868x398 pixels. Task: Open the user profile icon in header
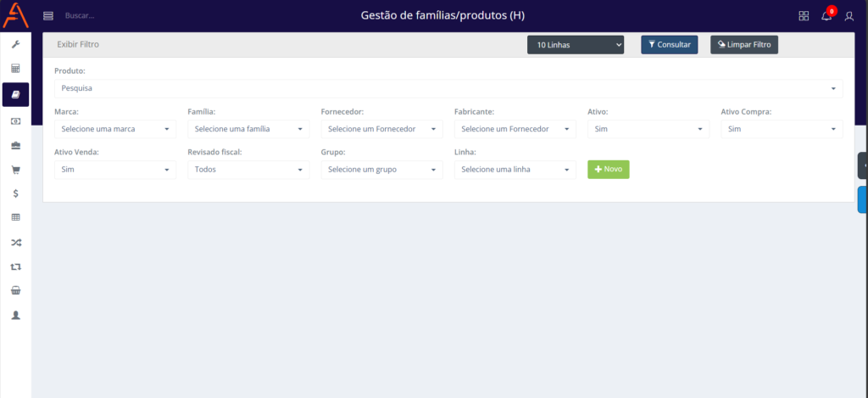[x=849, y=16]
